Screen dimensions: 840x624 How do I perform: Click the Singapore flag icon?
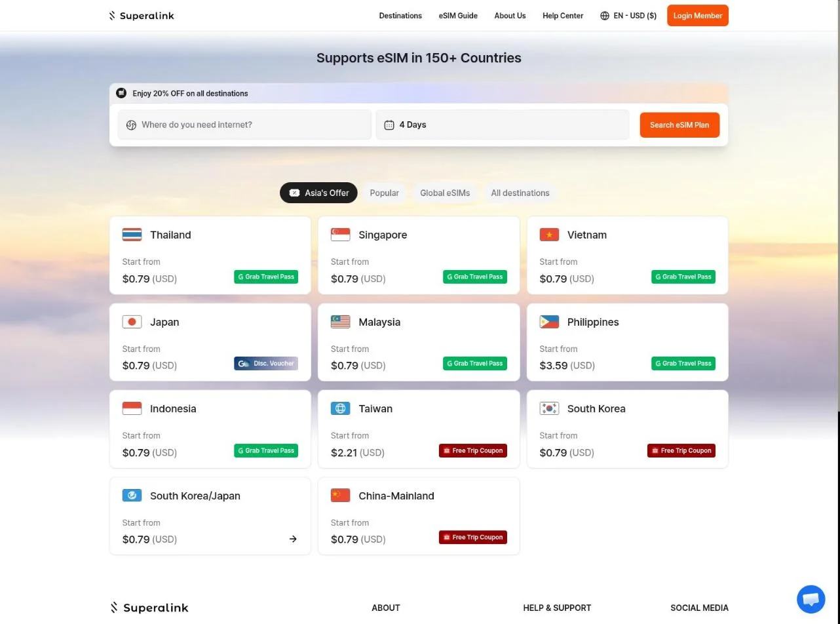(341, 235)
